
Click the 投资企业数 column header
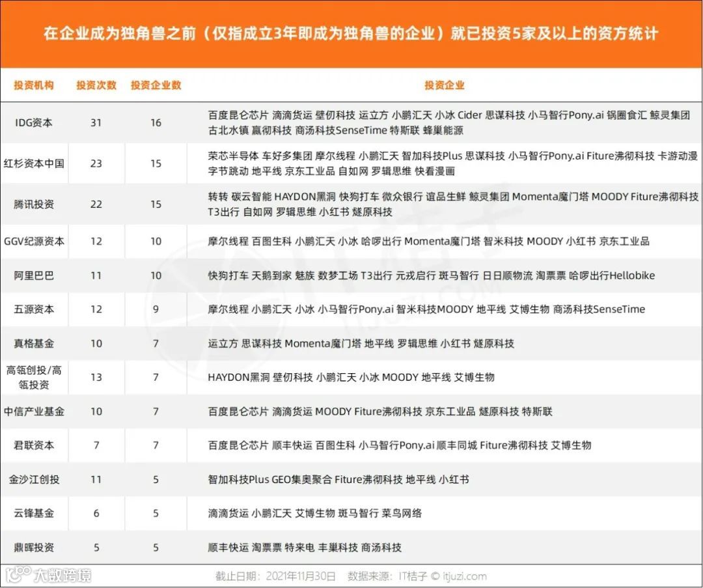click(x=156, y=85)
